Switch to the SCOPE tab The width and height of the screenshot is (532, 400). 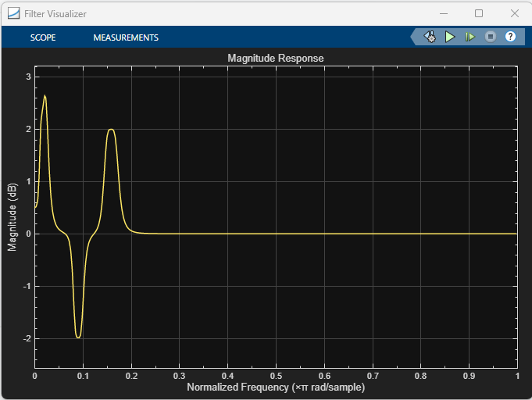tap(43, 37)
